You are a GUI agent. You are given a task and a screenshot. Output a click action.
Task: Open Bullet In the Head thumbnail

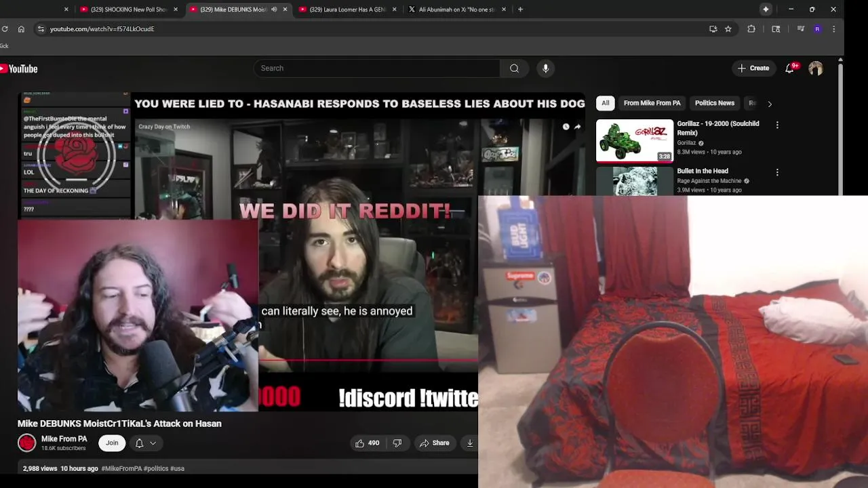[x=635, y=181]
